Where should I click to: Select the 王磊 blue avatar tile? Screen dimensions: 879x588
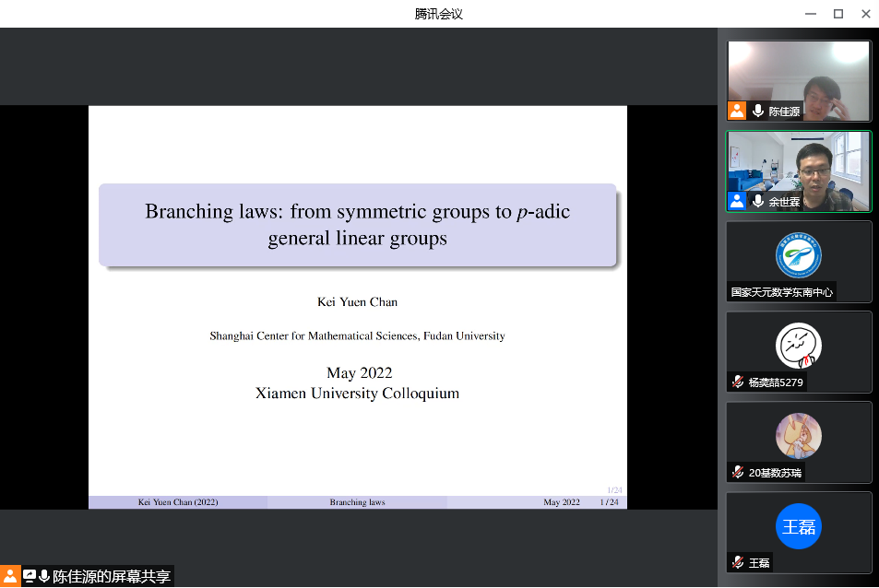799,526
